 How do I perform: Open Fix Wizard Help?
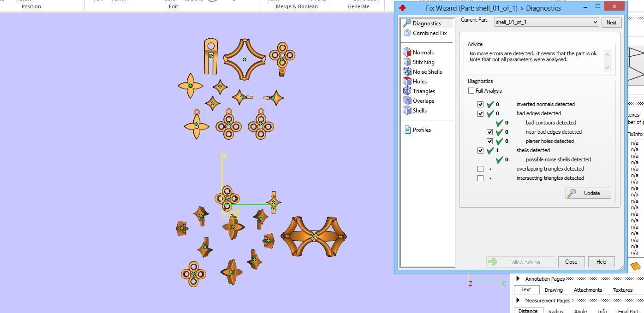tap(601, 262)
